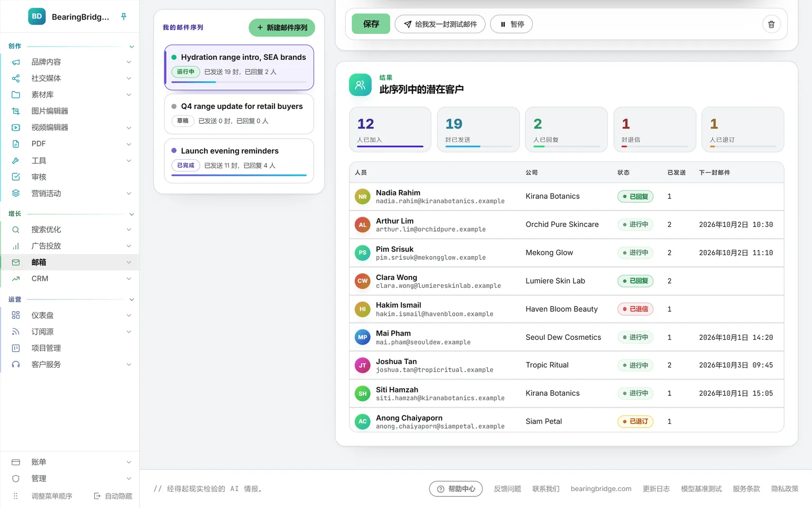Expand the 社交媒体 submenu chevron
This screenshot has height=508, width=812.
click(129, 78)
